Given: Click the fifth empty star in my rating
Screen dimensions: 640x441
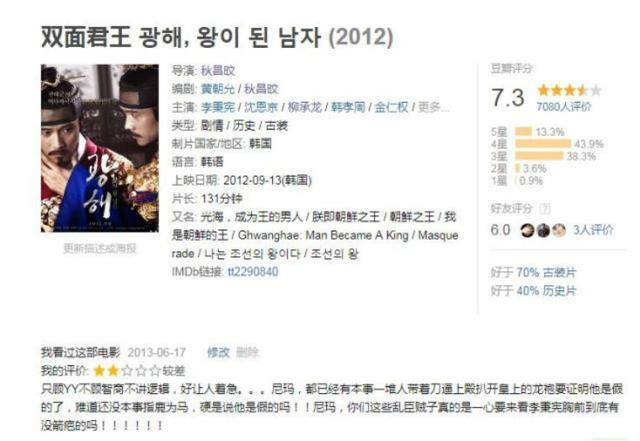Looking at the screenshot, I should (x=155, y=371).
